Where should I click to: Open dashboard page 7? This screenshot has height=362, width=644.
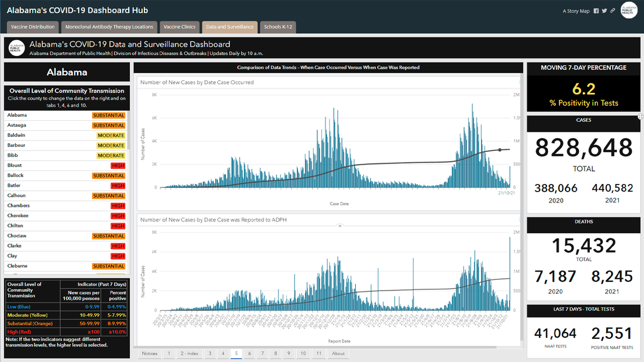click(262, 353)
